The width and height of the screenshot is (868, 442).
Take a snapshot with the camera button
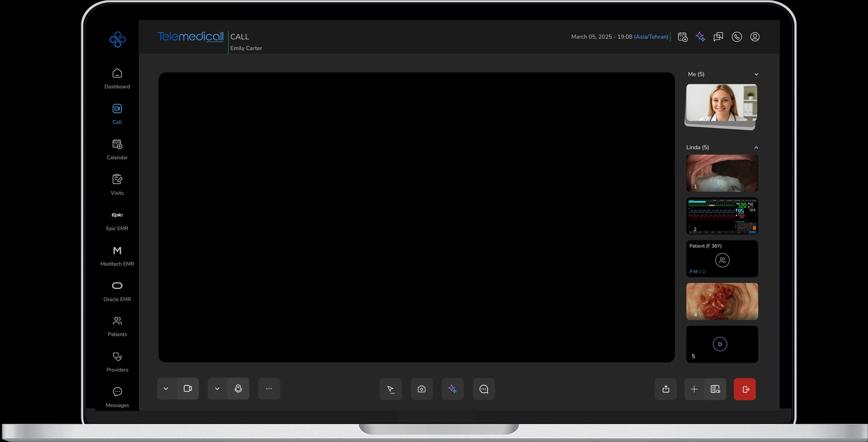tap(421, 389)
